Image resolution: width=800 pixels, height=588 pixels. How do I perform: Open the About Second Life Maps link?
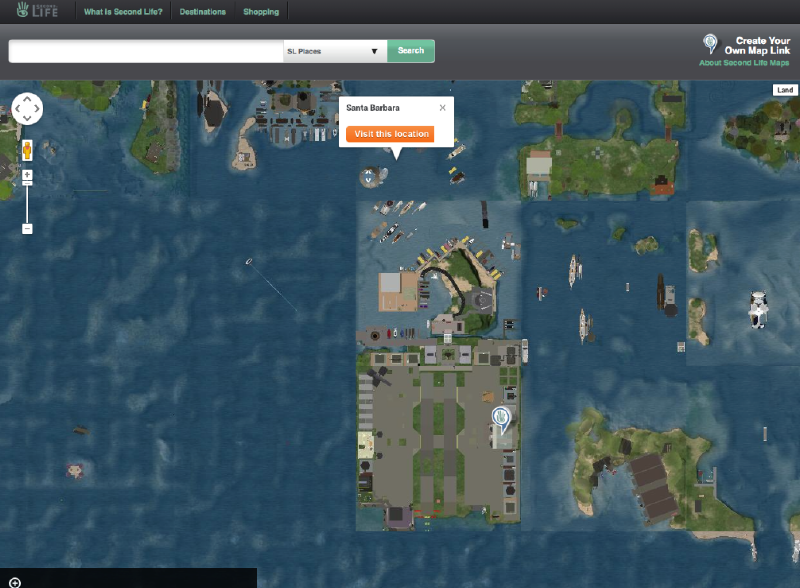[744, 63]
